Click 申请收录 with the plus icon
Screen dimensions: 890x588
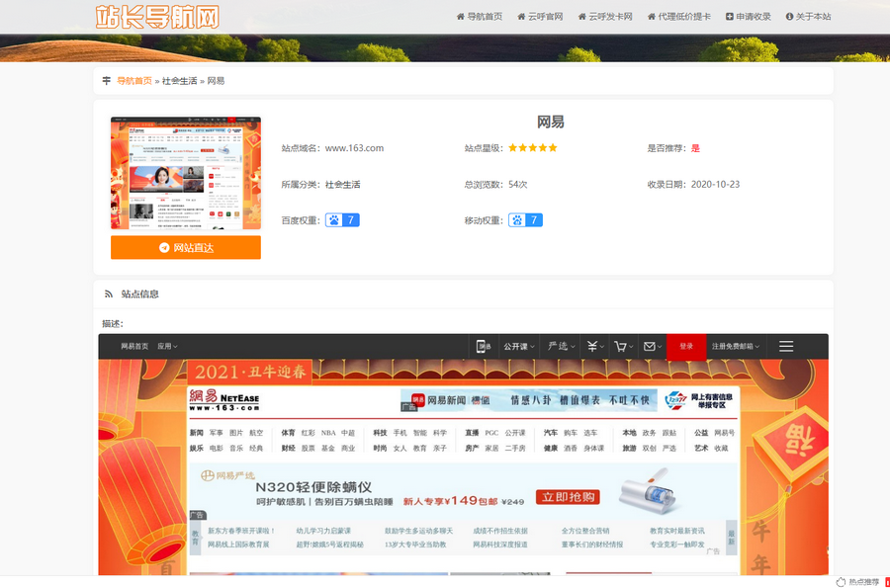point(749,17)
